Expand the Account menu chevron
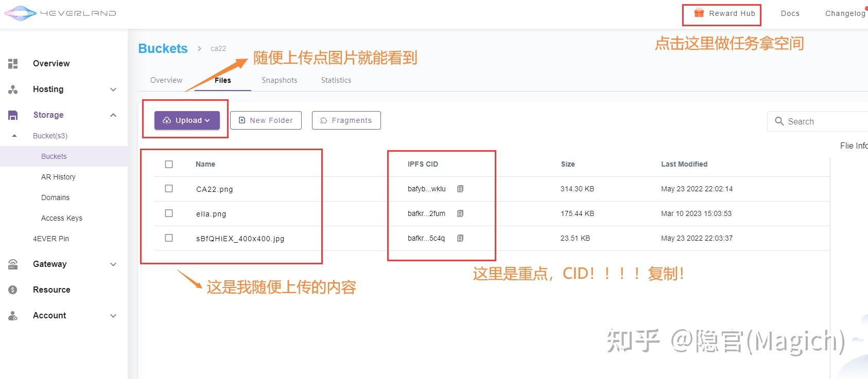Viewport: 868px width, 379px height. 113,316
